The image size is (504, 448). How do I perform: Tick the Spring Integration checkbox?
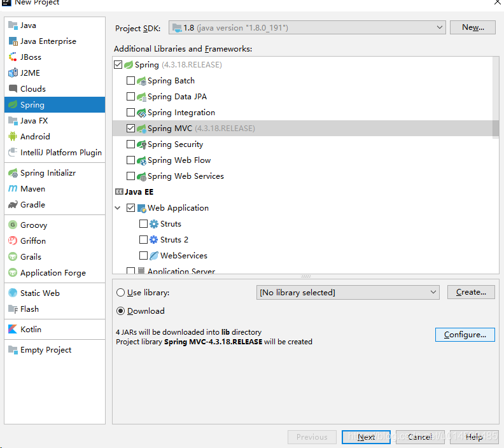[130, 112]
